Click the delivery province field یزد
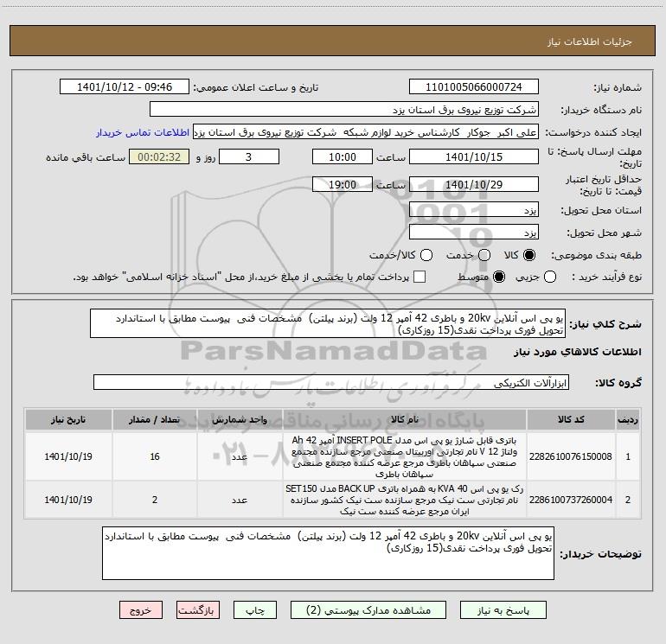This screenshot has height=644, width=666. pyautogui.click(x=474, y=210)
